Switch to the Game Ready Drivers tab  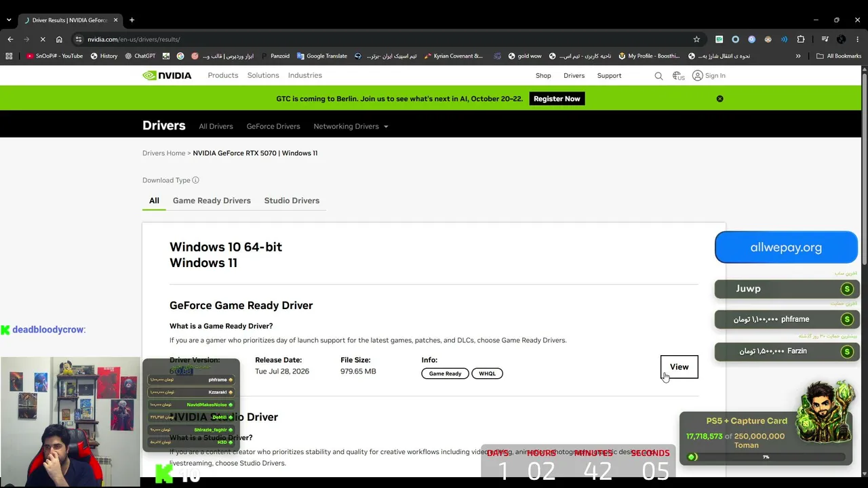(212, 201)
